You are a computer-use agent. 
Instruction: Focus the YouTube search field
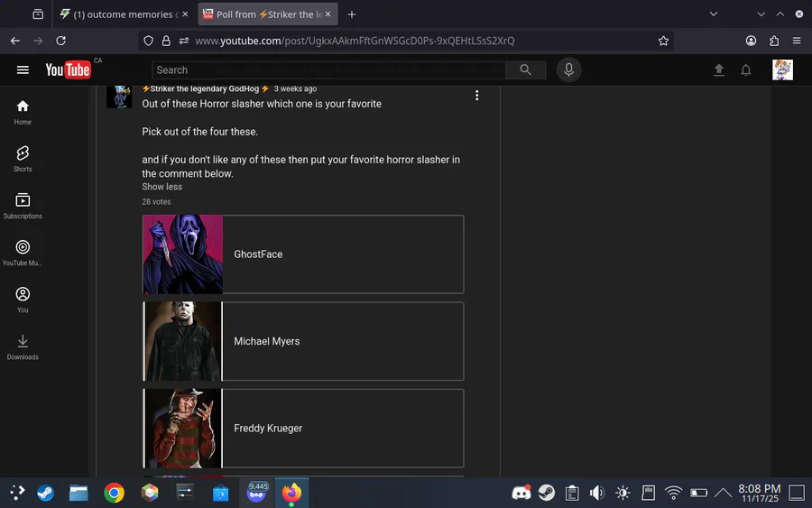tap(328, 69)
